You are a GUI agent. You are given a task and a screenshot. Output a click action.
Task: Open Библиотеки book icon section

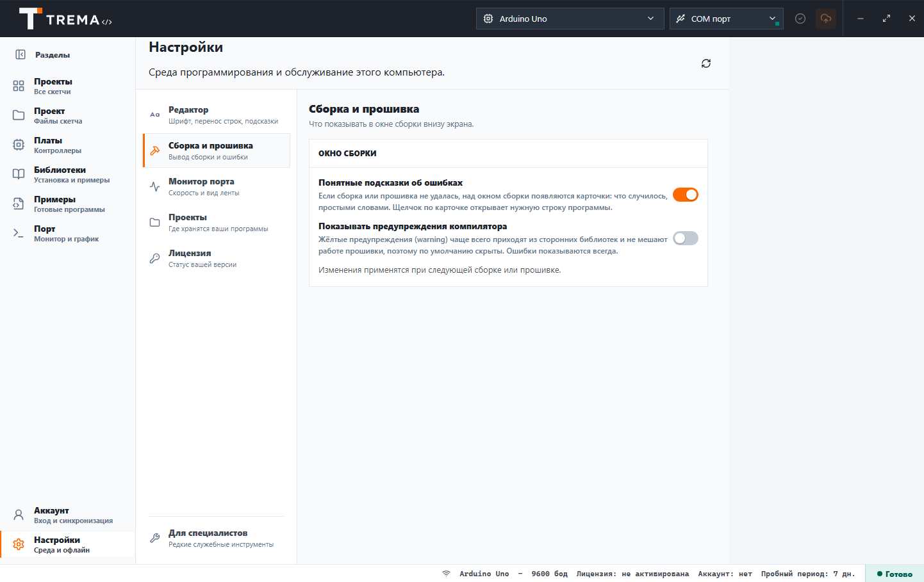(19, 174)
